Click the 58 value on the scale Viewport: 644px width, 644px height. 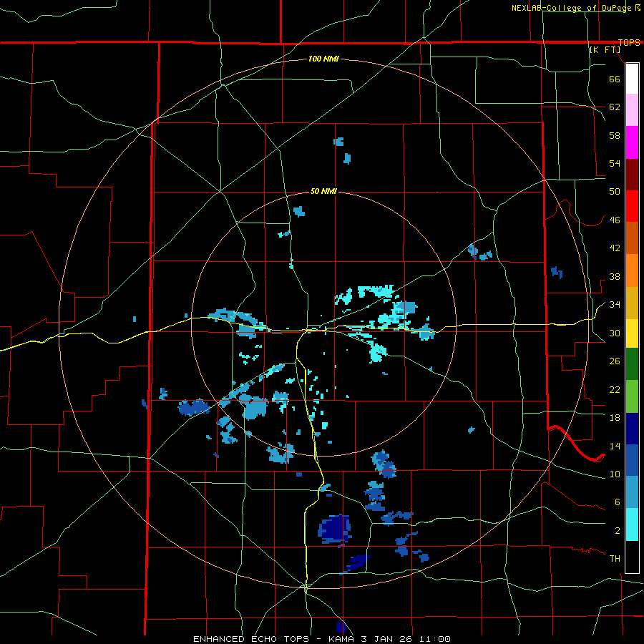(615, 135)
